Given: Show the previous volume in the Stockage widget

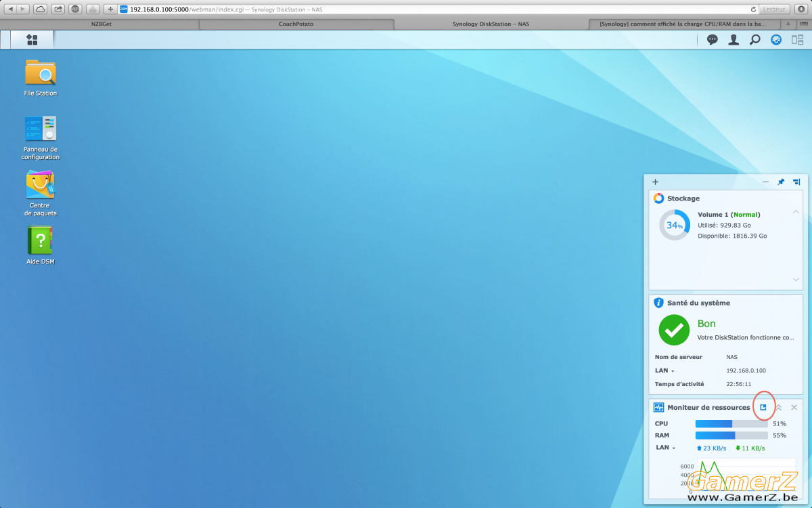Looking at the screenshot, I should pyautogui.click(x=796, y=212).
